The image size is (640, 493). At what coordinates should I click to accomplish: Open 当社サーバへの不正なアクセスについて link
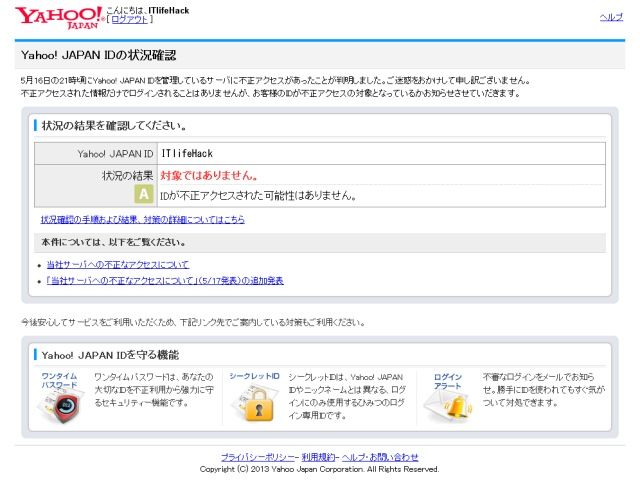118,264
